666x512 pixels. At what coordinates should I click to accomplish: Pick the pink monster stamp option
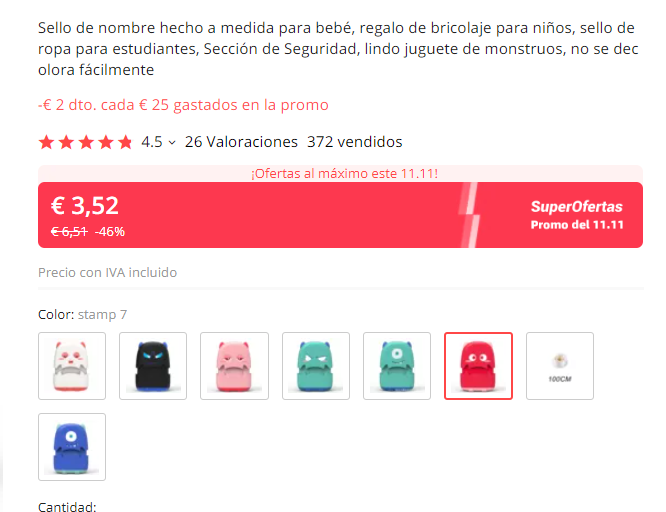click(x=234, y=366)
